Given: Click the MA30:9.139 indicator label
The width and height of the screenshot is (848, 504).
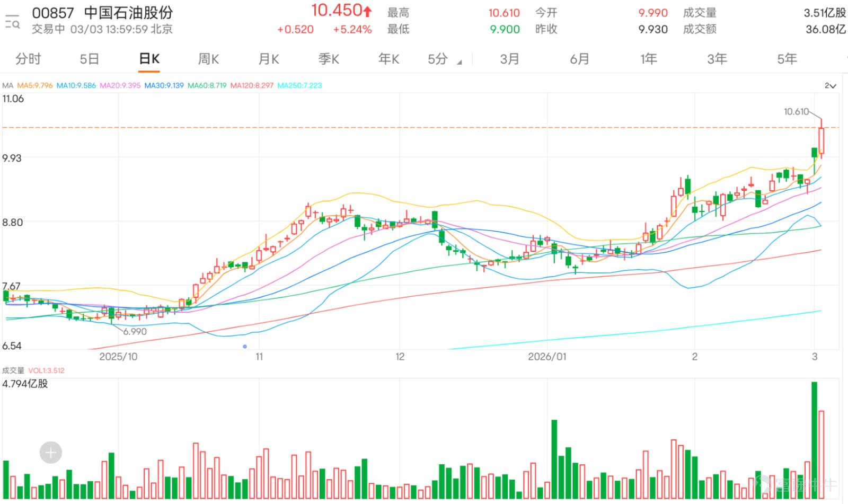Looking at the screenshot, I should coord(164,85).
